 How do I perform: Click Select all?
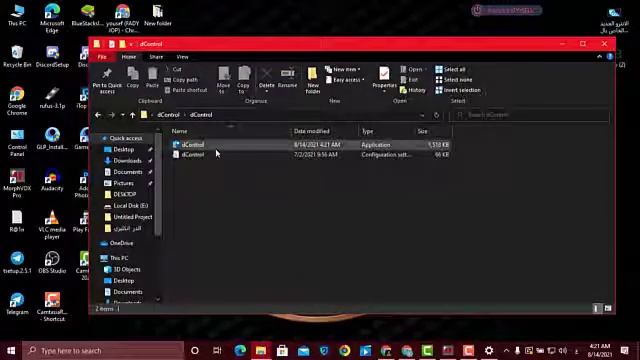(x=450, y=69)
